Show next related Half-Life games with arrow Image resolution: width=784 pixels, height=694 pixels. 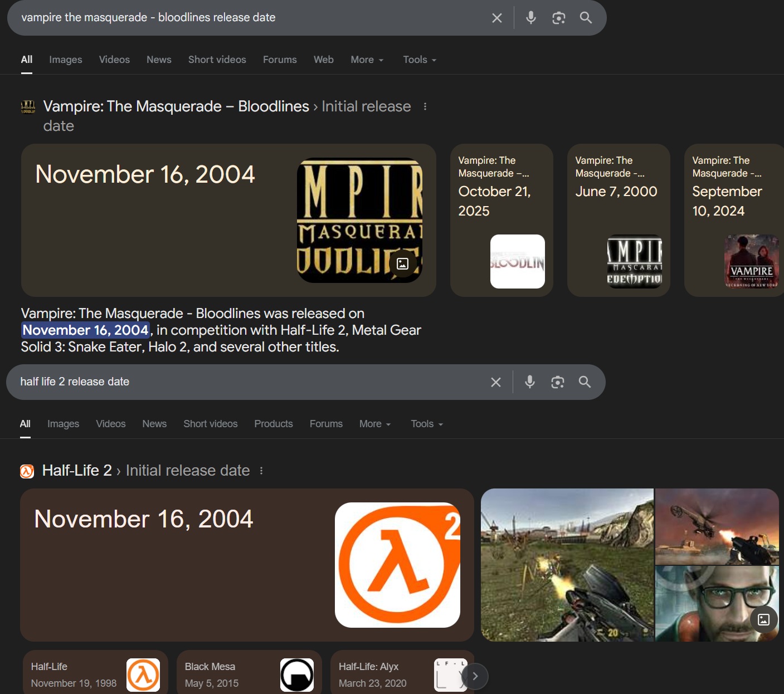pos(475,676)
